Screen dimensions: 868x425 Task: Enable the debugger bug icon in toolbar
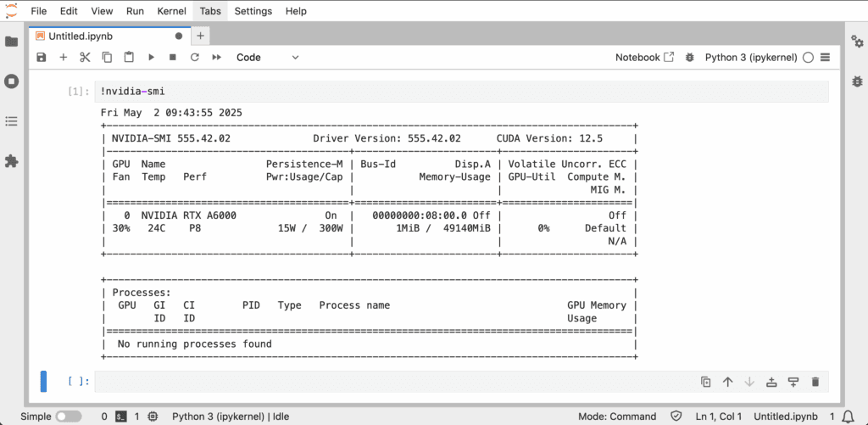(x=690, y=58)
